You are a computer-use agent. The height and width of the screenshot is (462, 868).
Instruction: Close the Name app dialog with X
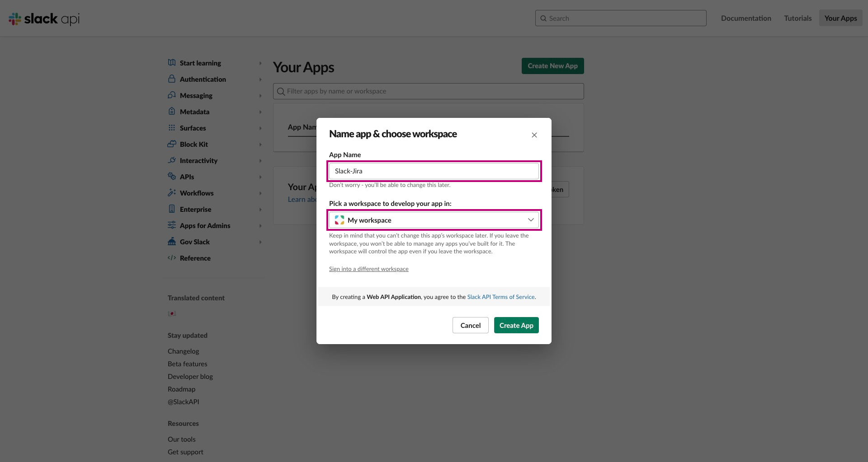click(x=534, y=135)
